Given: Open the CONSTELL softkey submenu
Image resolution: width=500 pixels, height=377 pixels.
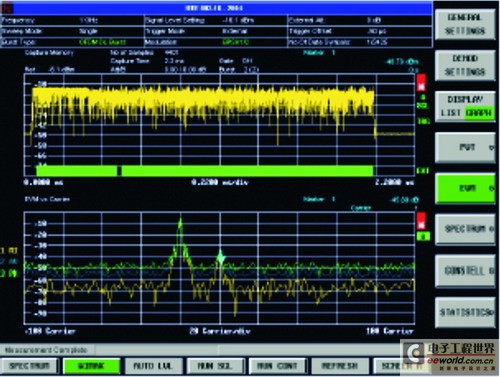Looking at the screenshot, I should click(x=465, y=271).
